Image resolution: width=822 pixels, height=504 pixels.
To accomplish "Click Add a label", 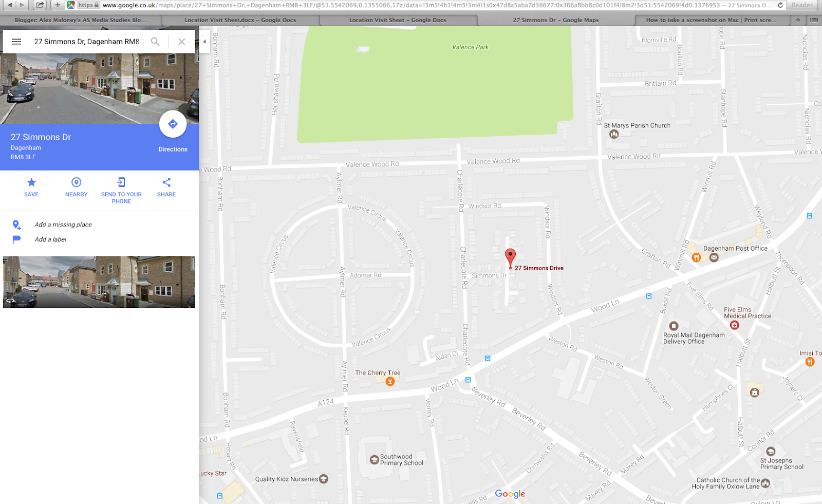I will click(x=50, y=239).
